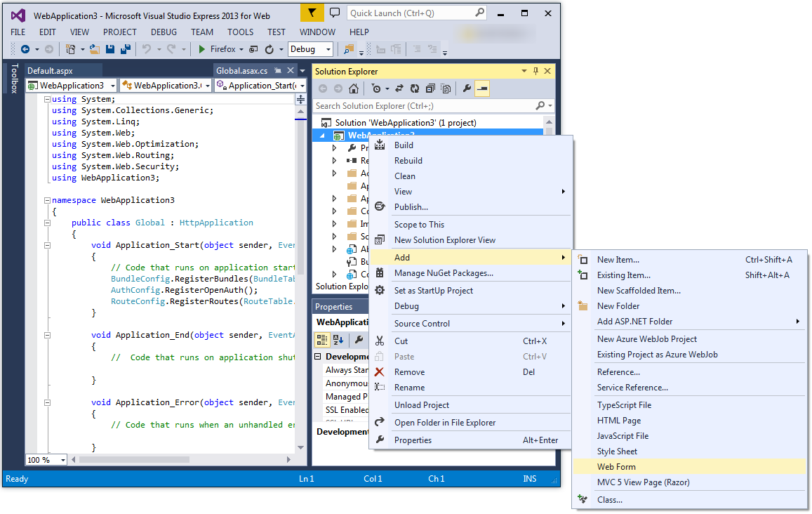Open the Toolbox side tab
The image size is (812, 514).
click(x=15, y=78)
